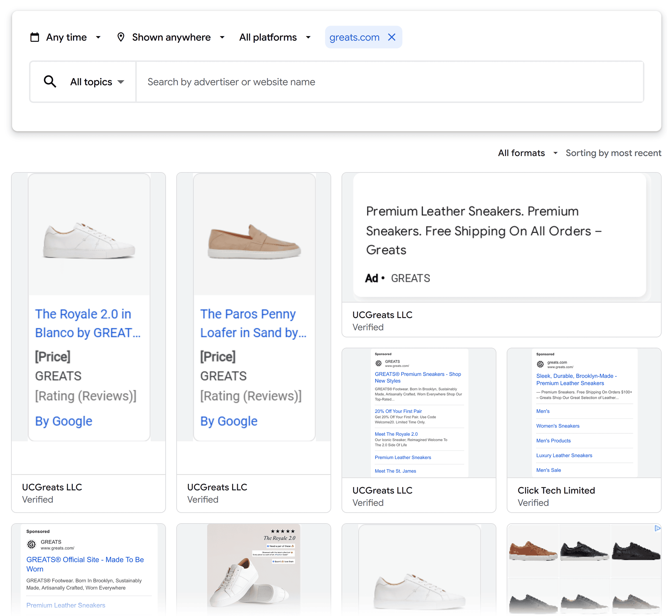Click the Men's Products sitelink
This screenshot has width=672, height=616.
pos(553,440)
